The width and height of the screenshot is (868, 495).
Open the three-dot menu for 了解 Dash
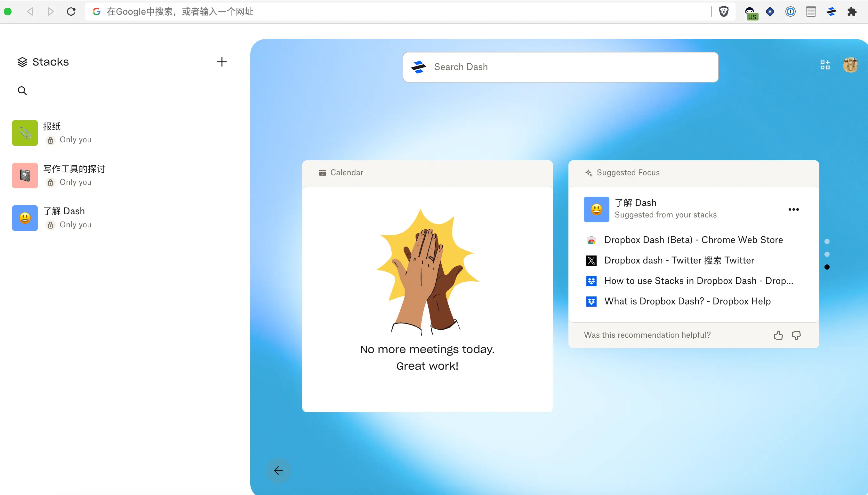click(x=793, y=209)
